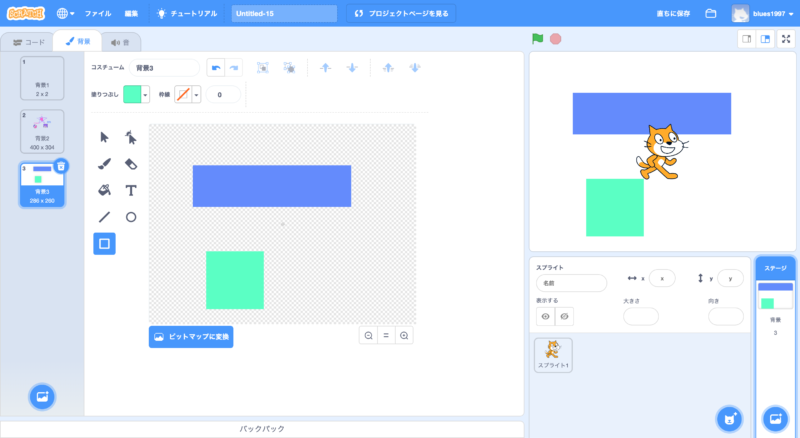Screen dimensions: 800x438
Task: Hide the sprite with crossed-eye icon
Action: pos(565,316)
